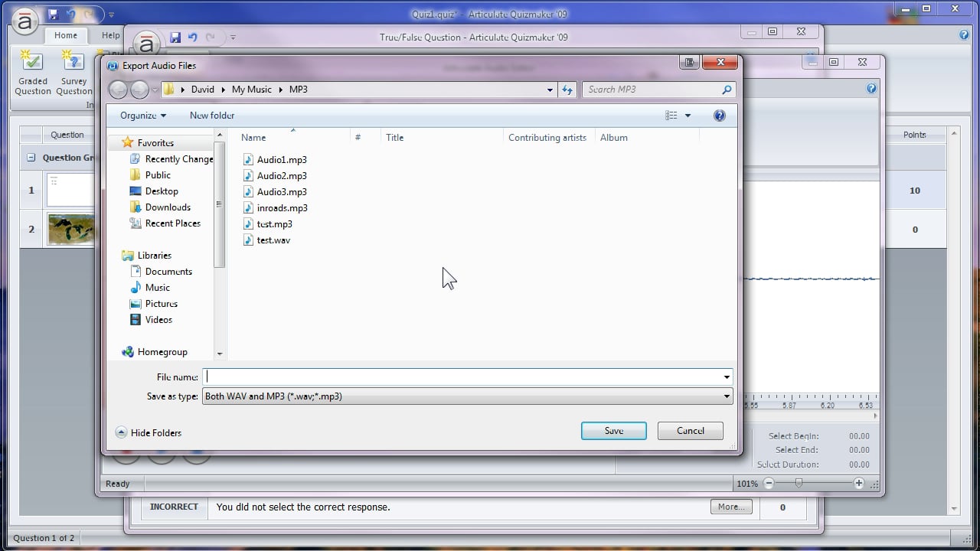Zoom in with plus button in Audio Editor
The height and width of the screenshot is (551, 980).
(x=859, y=484)
